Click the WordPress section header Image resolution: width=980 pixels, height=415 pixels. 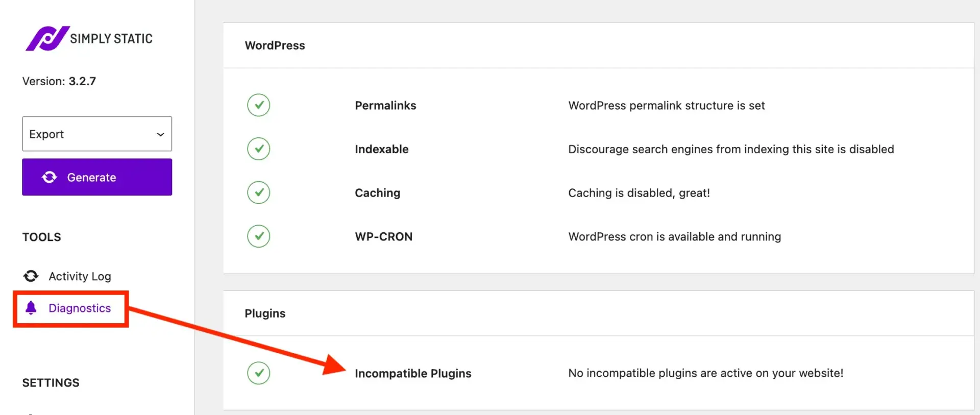(x=275, y=45)
